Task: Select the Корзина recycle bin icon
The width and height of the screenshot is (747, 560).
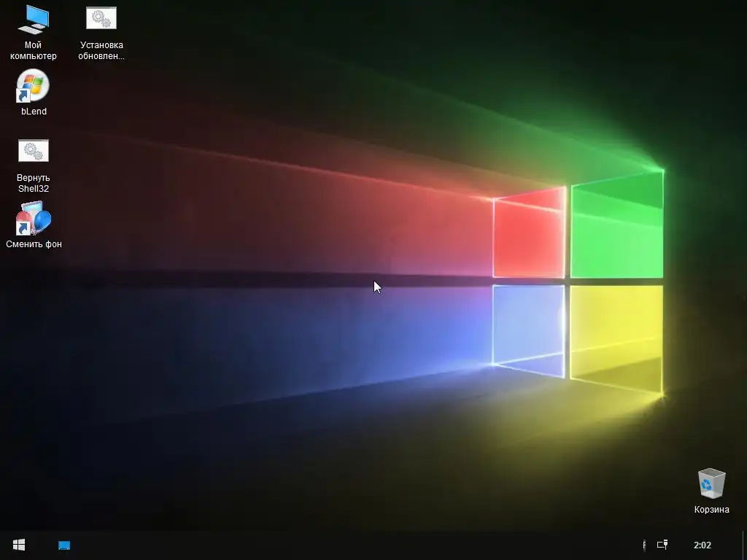Action: (x=711, y=491)
